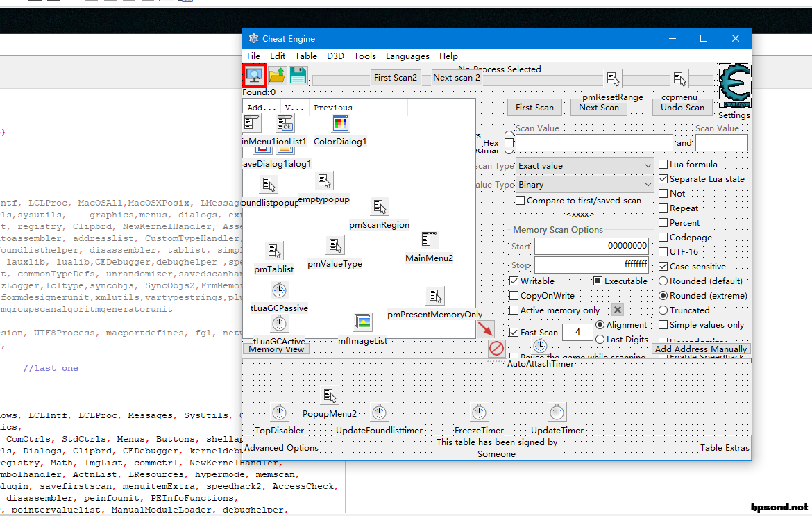Select the pmResetRange component icon
812x516 pixels.
click(x=613, y=78)
